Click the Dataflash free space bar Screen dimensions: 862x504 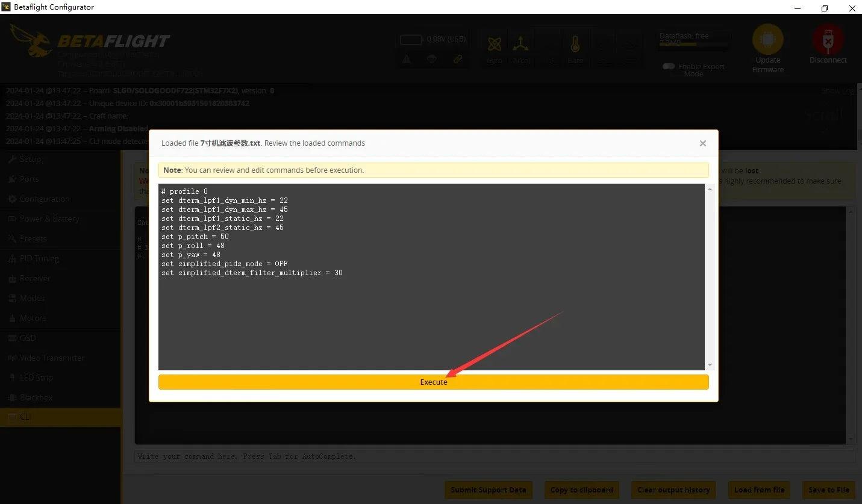click(694, 43)
